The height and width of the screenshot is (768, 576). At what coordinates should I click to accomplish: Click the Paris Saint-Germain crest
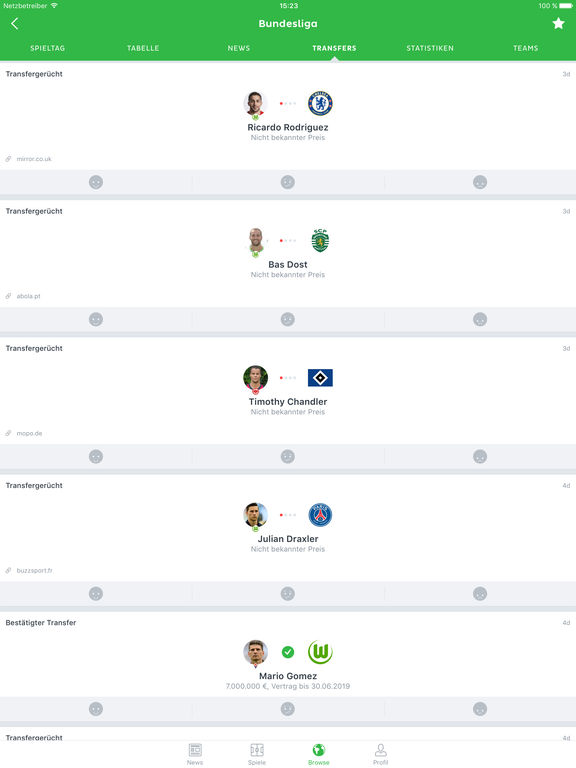tap(320, 515)
